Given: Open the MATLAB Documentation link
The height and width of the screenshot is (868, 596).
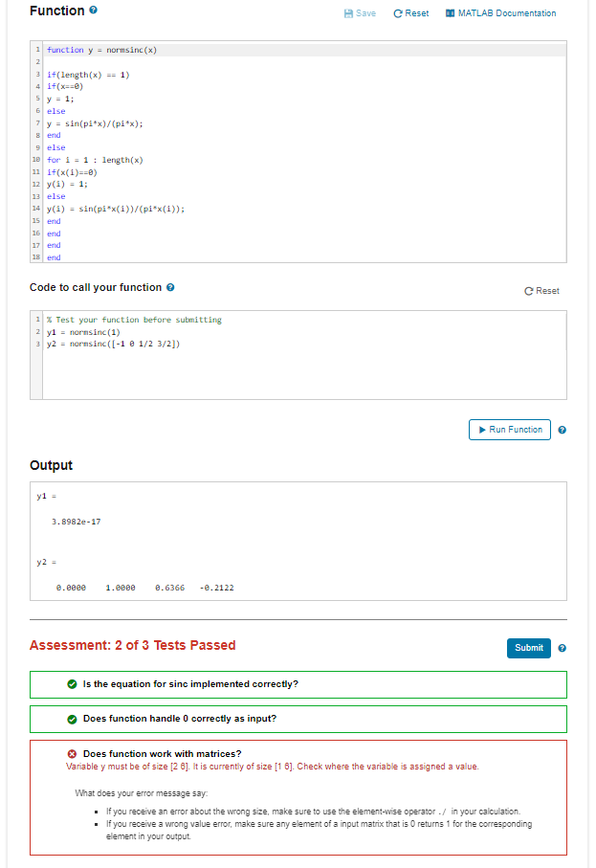Looking at the screenshot, I should [x=501, y=13].
